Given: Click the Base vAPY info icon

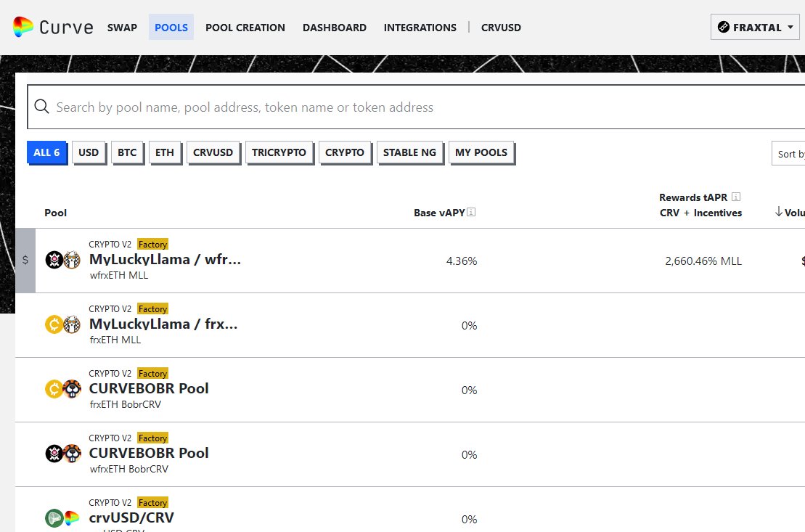Looking at the screenshot, I should [x=471, y=213].
